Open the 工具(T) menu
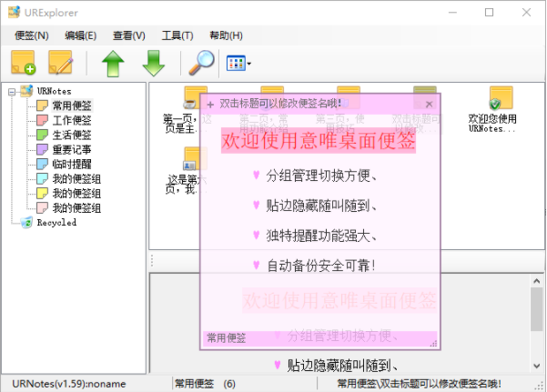547x392 pixels. click(x=177, y=35)
